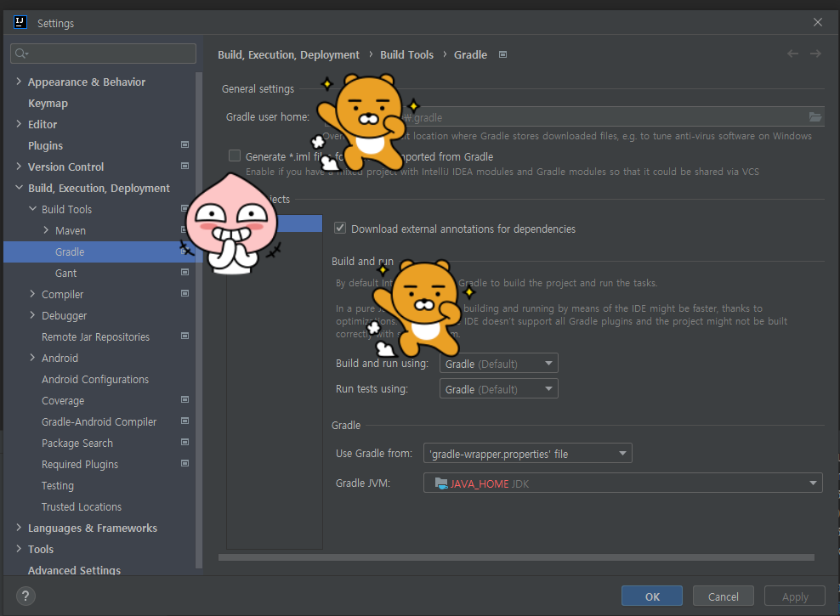Click project icon next to Gradle breadcrumb
840x616 pixels.
502,54
